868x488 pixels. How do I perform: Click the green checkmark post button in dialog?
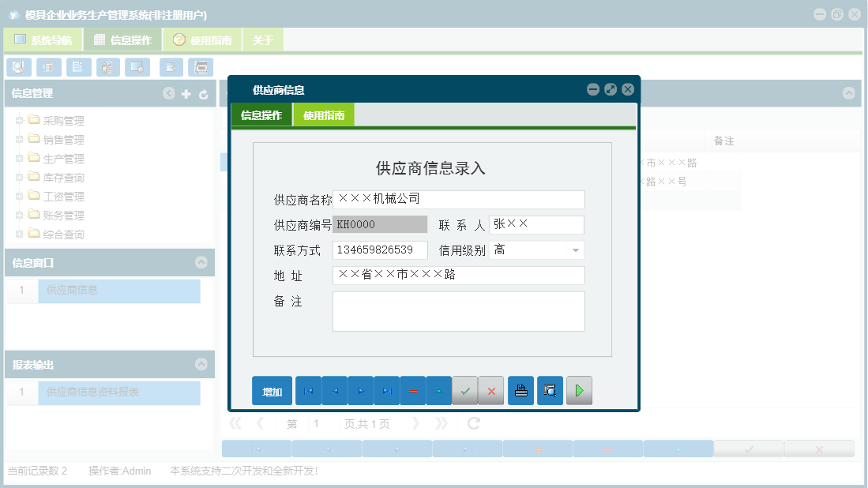[465, 391]
